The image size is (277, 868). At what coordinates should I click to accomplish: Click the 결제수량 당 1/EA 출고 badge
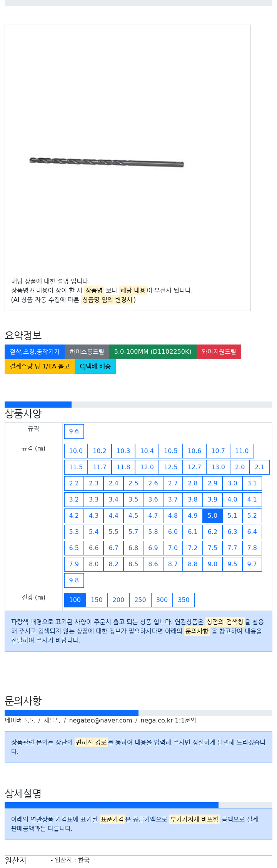pyautogui.click(x=40, y=366)
